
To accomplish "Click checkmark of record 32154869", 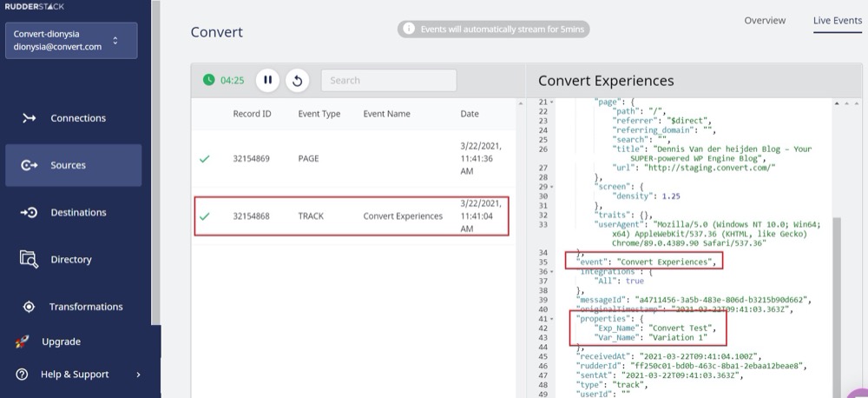I will 204,159.
